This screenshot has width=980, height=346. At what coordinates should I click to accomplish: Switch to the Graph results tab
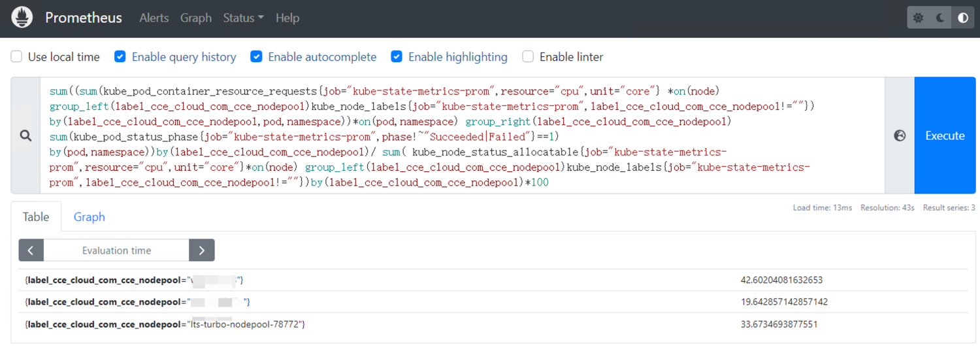tap(90, 217)
